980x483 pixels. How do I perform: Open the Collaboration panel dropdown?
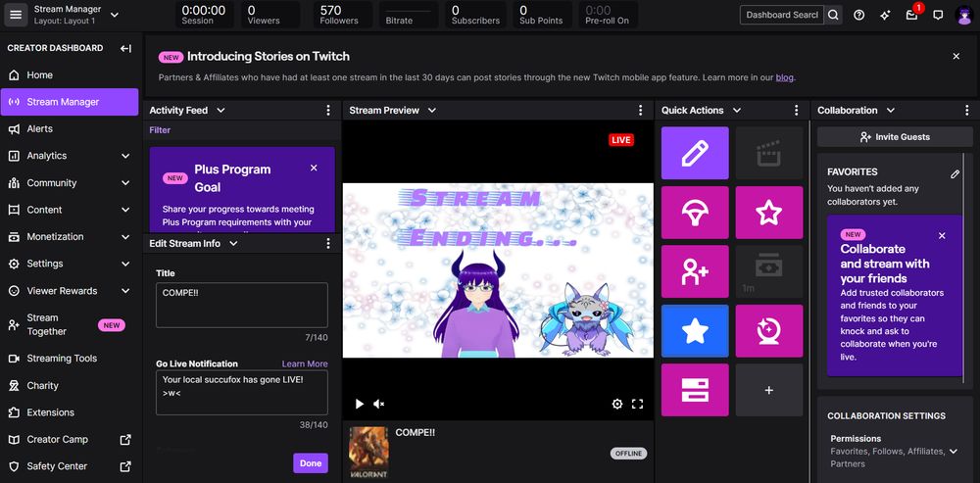891,110
